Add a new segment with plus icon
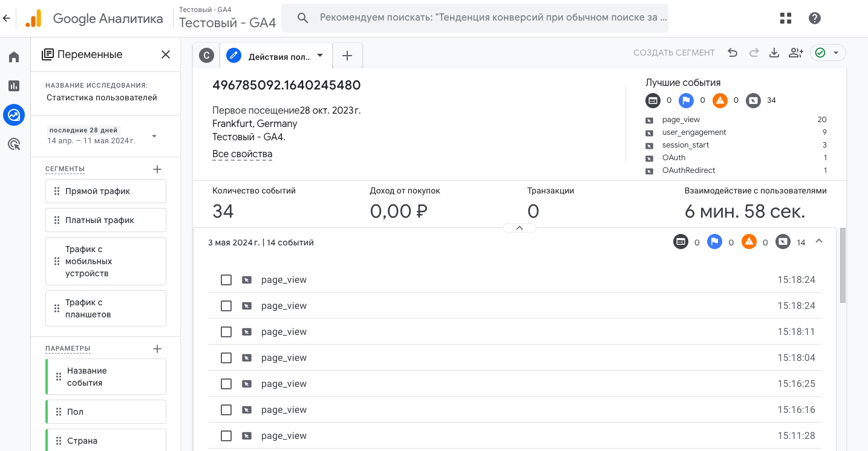This screenshot has height=451, width=868. 157,169
